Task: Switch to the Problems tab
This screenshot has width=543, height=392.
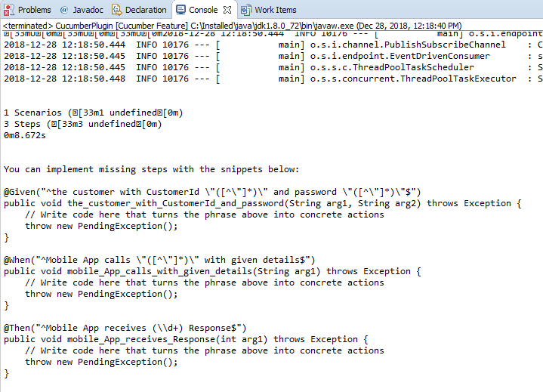Action: point(34,10)
